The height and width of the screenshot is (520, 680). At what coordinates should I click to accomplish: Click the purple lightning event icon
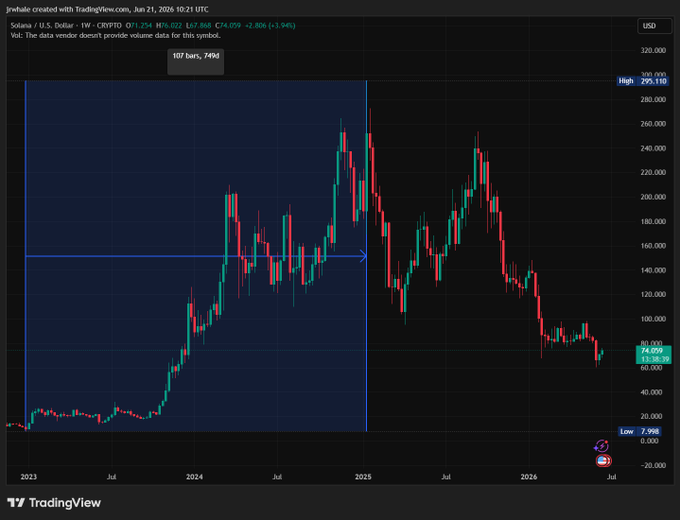click(601, 446)
